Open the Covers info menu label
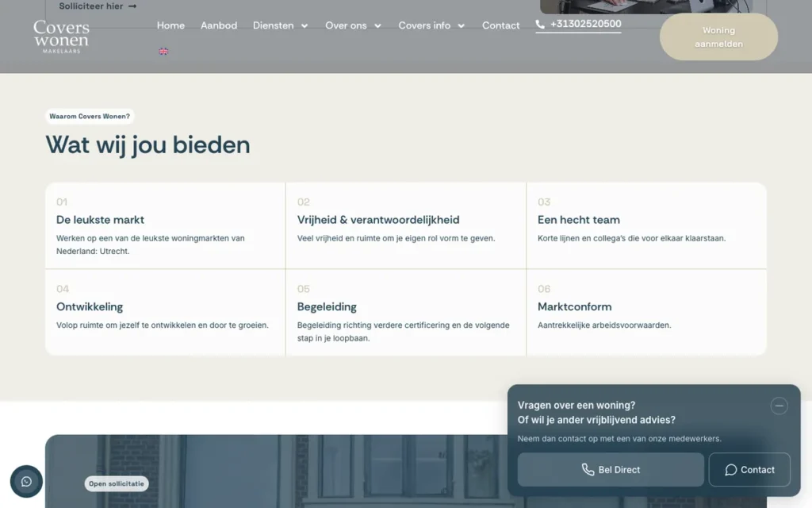The image size is (812, 508). point(425,25)
